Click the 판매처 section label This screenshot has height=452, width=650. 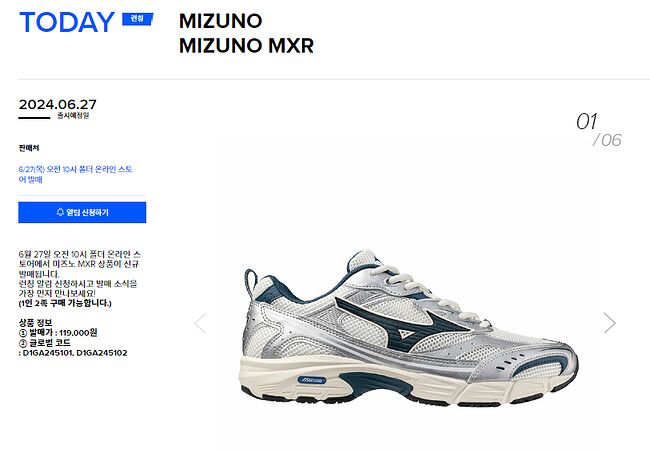(x=29, y=148)
